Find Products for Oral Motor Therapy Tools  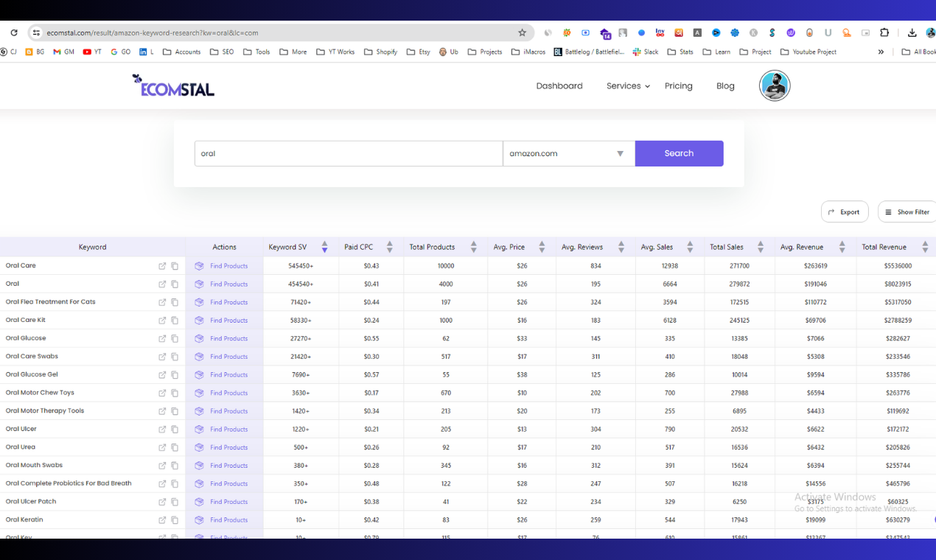pos(221,411)
